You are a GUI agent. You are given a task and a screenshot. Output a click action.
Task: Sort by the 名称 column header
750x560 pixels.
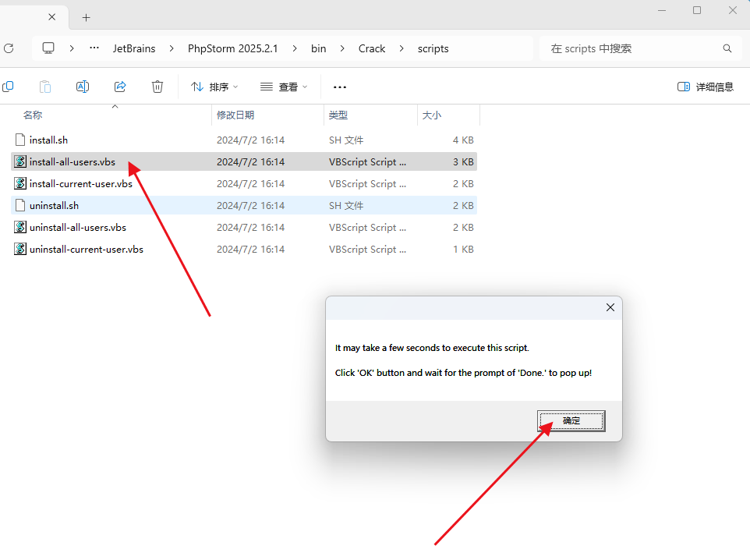33,115
